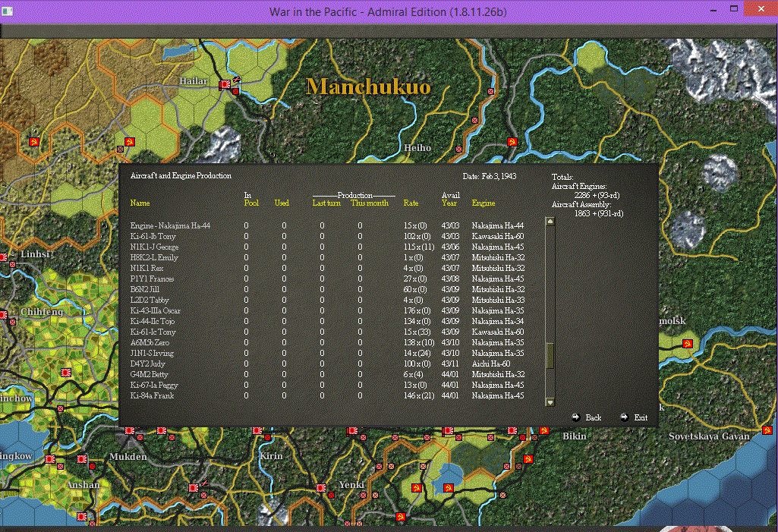Click the Kirin city label on map
778x532 pixels.
[272, 456]
